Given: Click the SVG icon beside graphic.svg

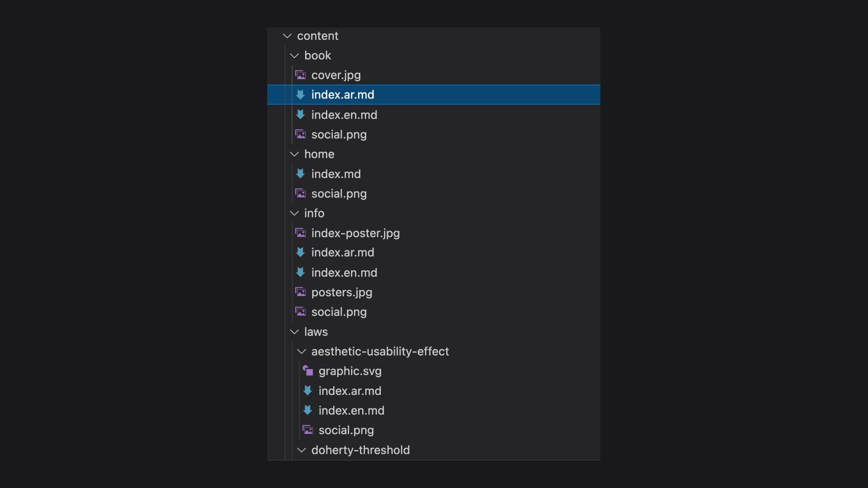Looking at the screenshot, I should click(308, 371).
